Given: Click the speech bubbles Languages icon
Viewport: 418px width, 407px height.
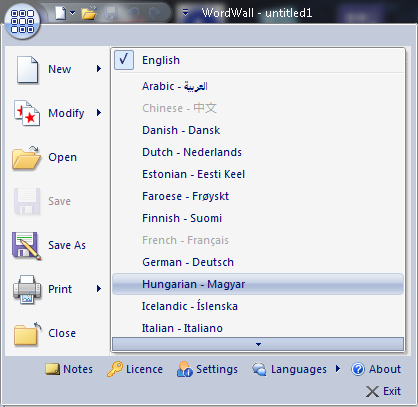Looking at the screenshot, I should (259, 369).
